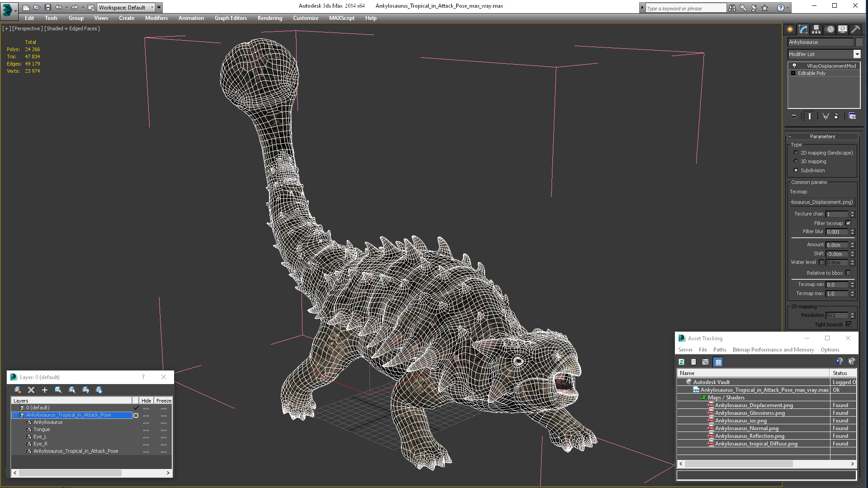Open help dropdown arrow next to question mark
Viewport: 868px width, 488px height.
[788, 8]
